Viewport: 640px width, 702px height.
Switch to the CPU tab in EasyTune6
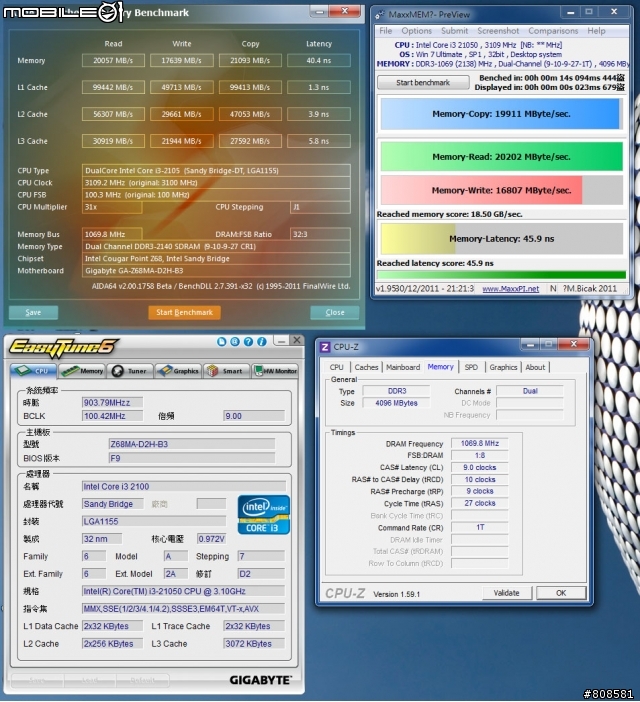34,371
